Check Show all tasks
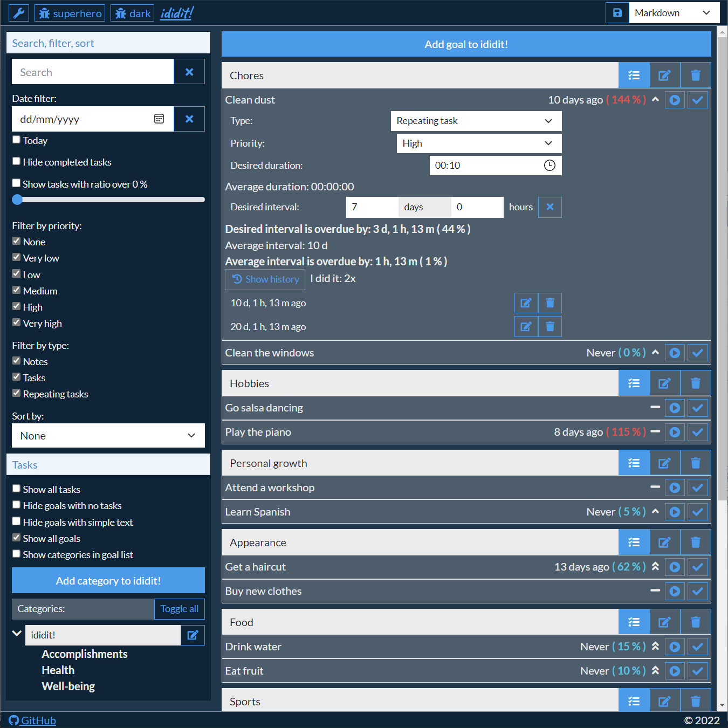Screen dimensions: 728x728 [x=16, y=489]
